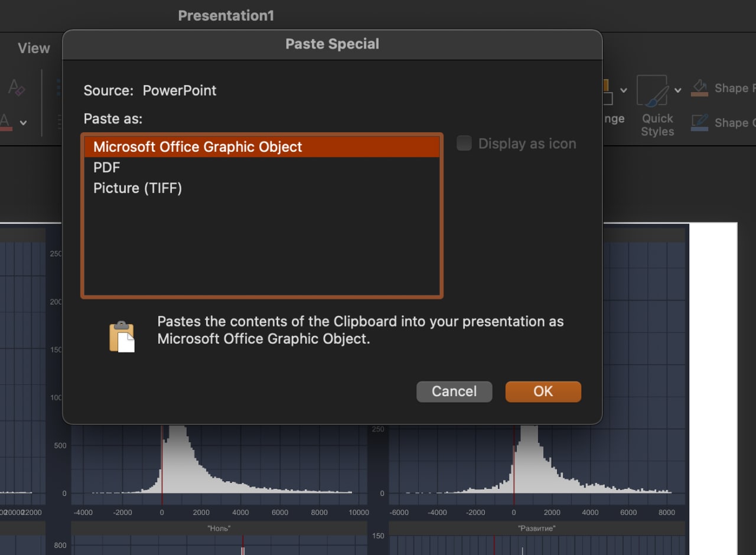Choose PDF in the Paste as list

[262, 168]
